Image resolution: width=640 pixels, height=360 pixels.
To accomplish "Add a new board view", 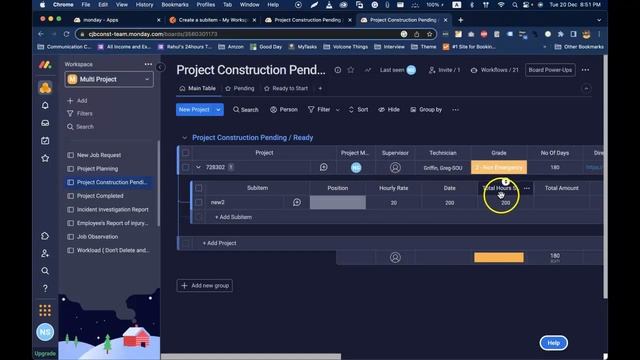I will point(320,88).
